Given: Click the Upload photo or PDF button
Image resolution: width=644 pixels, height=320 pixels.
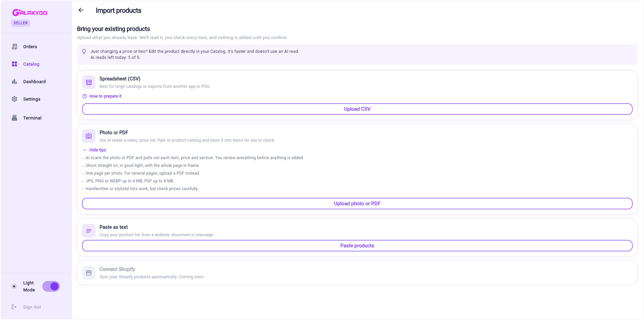Looking at the screenshot, I should coord(357,204).
